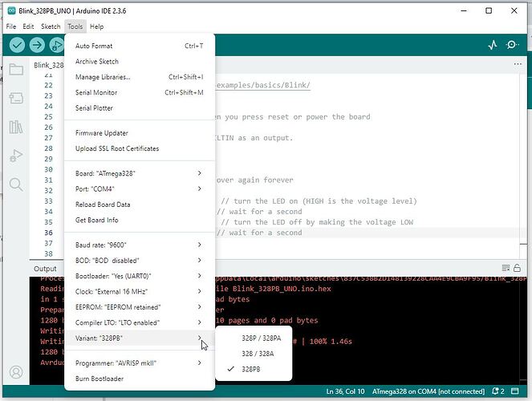Click Get Board Info

click(x=140, y=220)
